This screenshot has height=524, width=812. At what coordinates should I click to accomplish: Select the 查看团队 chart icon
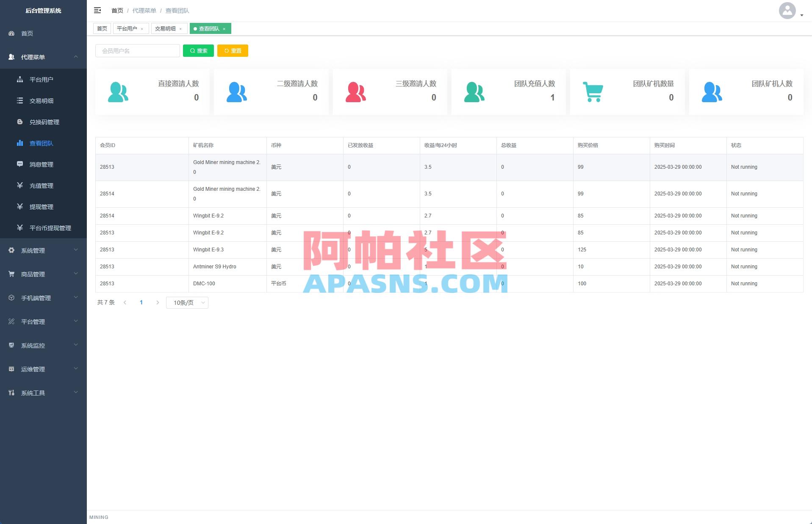[x=20, y=143]
